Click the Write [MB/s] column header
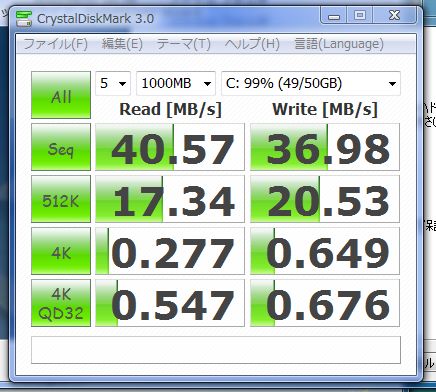Image resolution: width=436 pixels, height=392 pixels. point(325,110)
